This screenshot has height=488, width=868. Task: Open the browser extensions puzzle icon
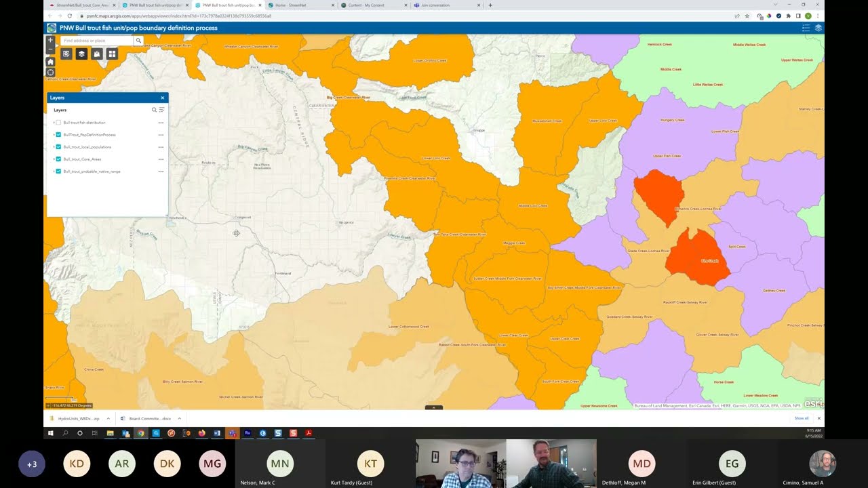coord(789,16)
